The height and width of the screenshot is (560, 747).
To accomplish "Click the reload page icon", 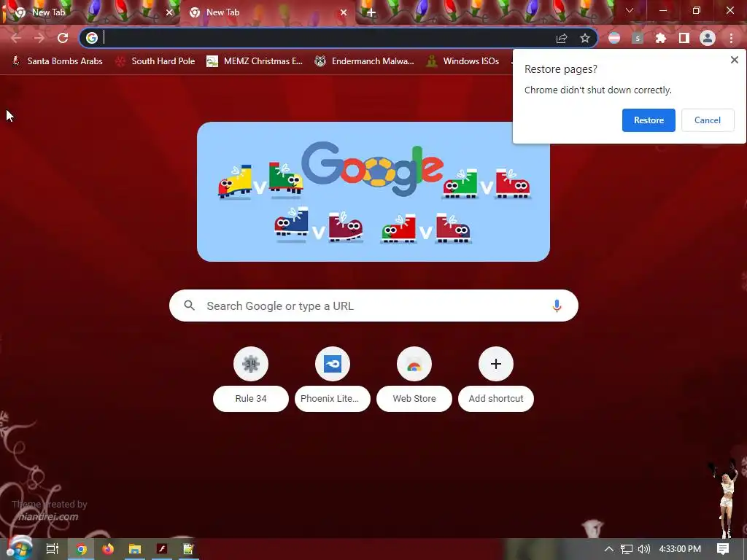I will click(63, 38).
